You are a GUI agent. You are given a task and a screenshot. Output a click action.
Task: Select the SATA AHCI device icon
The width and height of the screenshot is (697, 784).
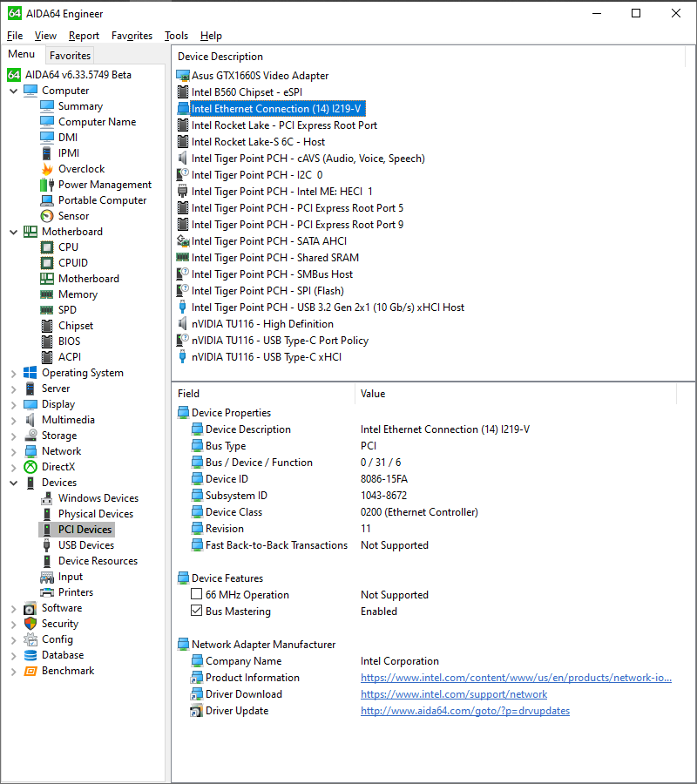(x=183, y=241)
